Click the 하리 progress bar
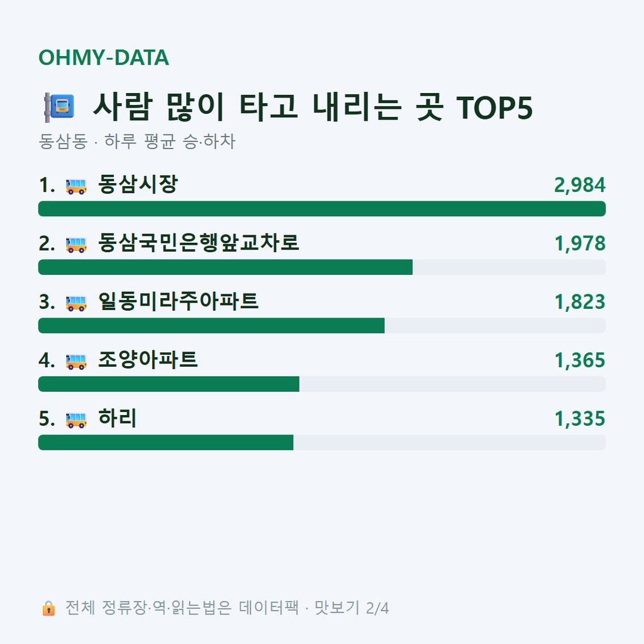This screenshot has height=644, width=644. [x=322, y=442]
